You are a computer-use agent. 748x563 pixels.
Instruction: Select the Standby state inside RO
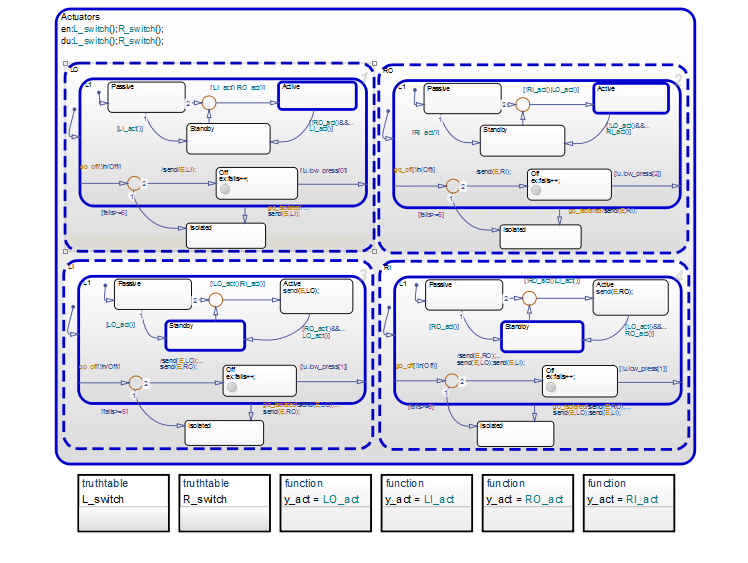coord(522,141)
